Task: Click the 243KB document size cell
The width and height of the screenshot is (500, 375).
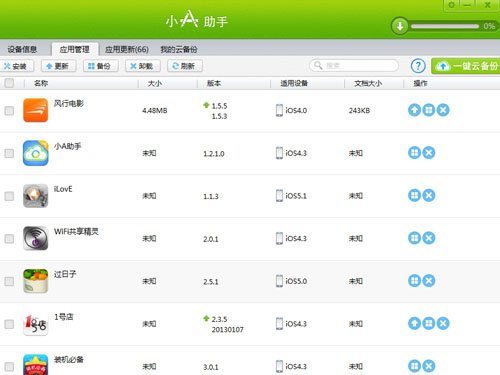Action: (359, 110)
